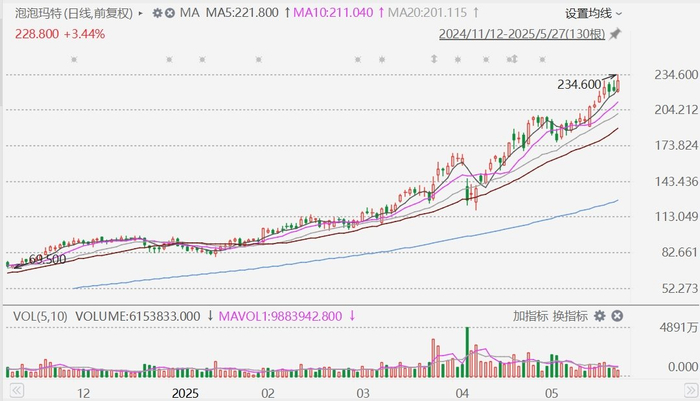Click the first event marker near December

pyautogui.click(x=74, y=59)
